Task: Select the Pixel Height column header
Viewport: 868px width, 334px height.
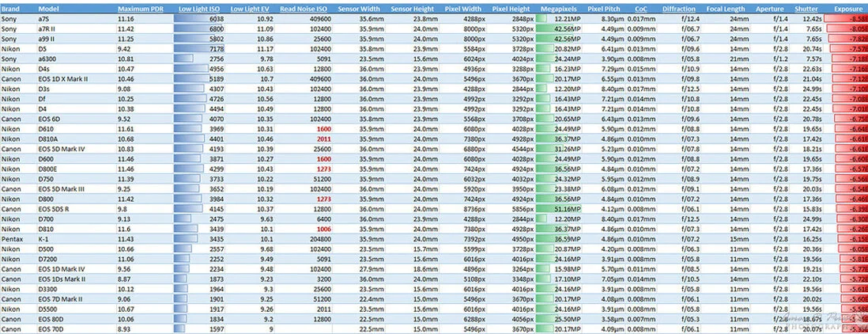Action: coord(512,9)
